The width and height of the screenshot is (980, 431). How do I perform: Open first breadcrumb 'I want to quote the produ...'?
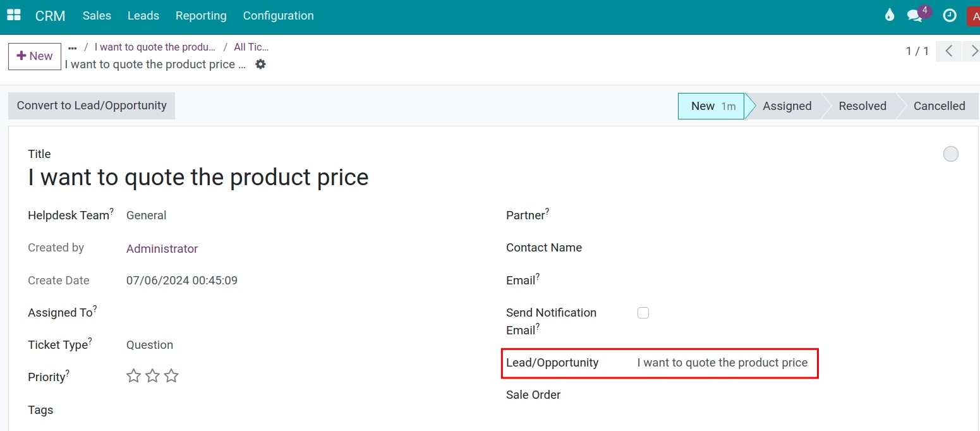(x=155, y=47)
